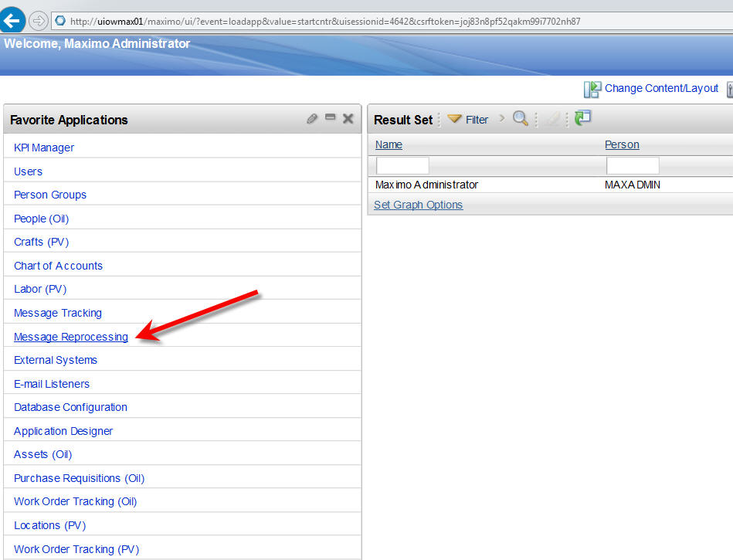Edit Favorite Applications using the pencil icon
The width and height of the screenshot is (733, 560).
click(x=311, y=119)
